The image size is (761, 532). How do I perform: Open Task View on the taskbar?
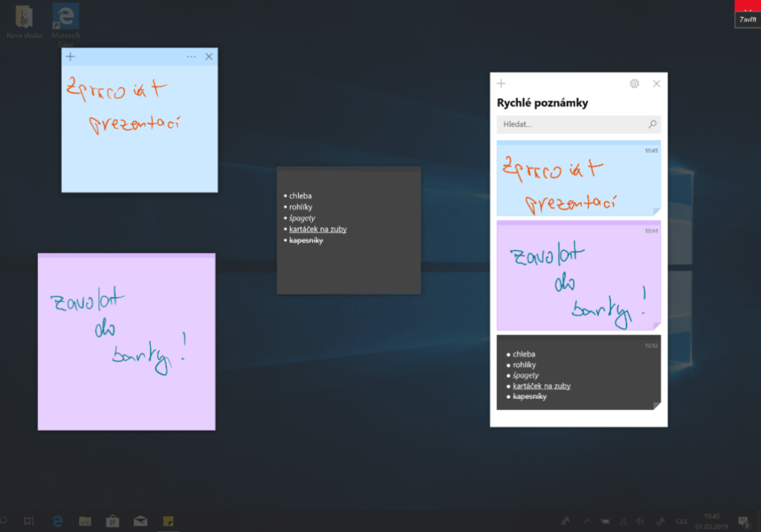[x=29, y=521]
